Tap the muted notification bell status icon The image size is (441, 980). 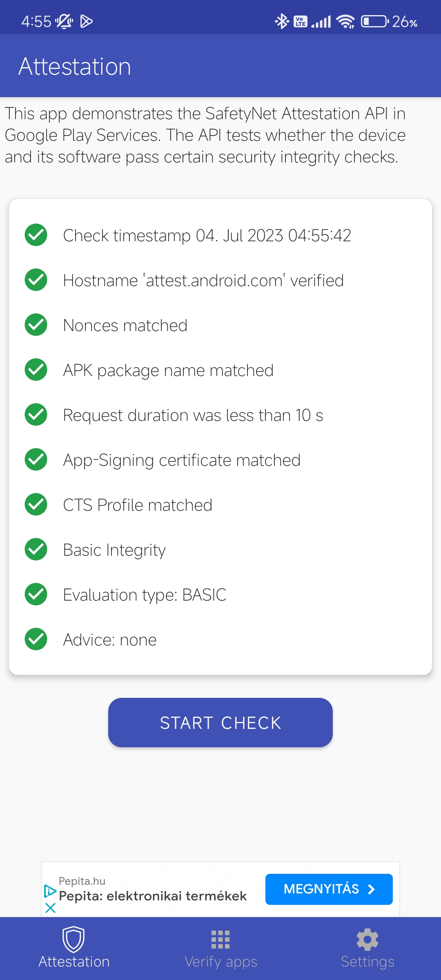[64, 21]
